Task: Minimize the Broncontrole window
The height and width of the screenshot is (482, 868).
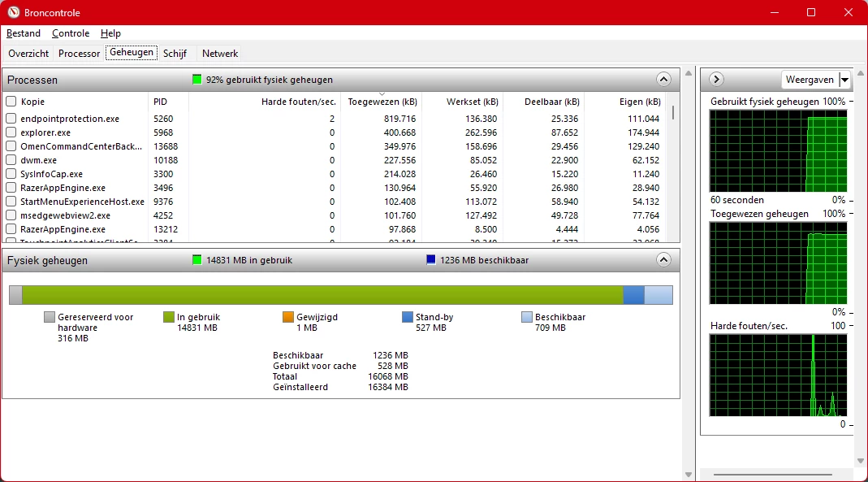Action: [775, 12]
